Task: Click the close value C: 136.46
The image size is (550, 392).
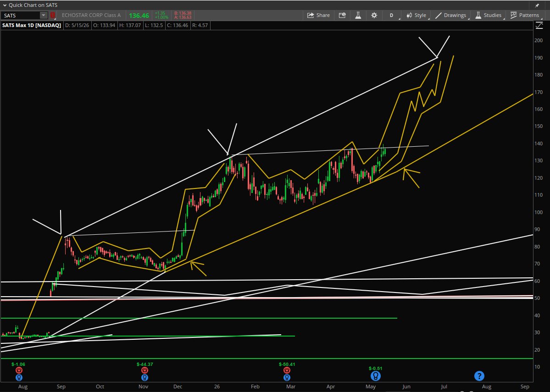Action: click(x=178, y=25)
